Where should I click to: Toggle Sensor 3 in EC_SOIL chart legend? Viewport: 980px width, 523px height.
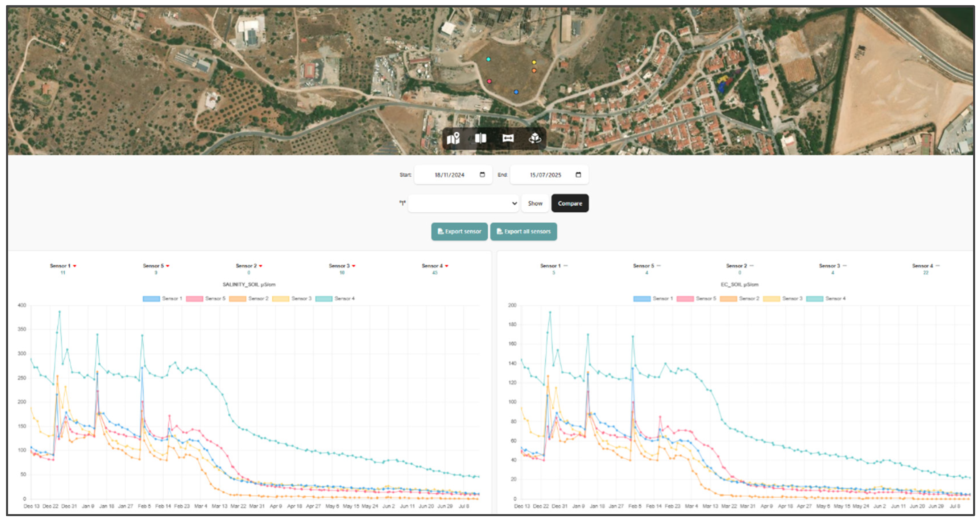(782, 299)
